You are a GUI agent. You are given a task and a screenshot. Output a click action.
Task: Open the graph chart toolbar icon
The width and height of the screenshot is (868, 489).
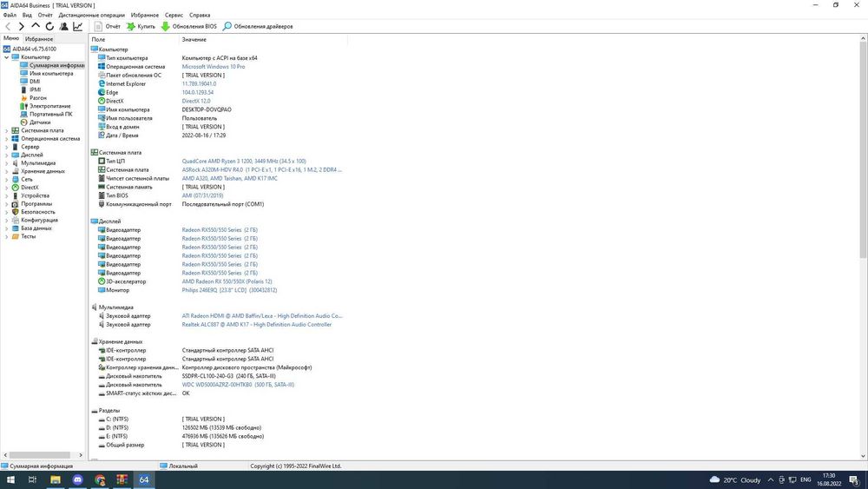tap(77, 26)
